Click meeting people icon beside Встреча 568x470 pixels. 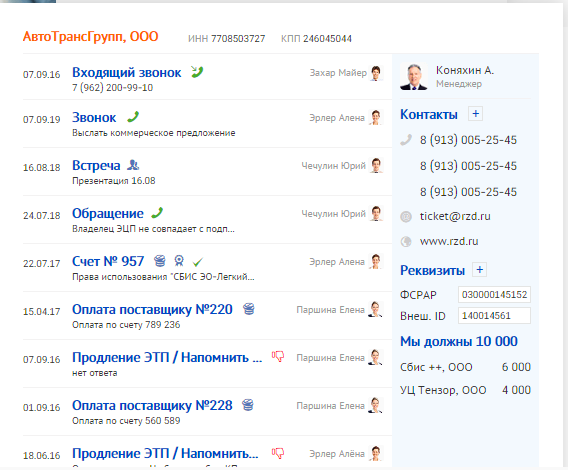(x=133, y=165)
